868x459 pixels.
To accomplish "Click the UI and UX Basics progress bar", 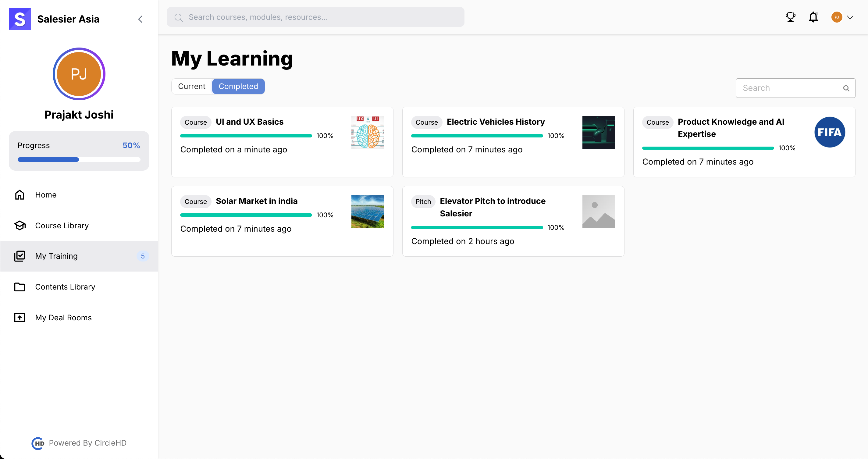I will [x=246, y=136].
